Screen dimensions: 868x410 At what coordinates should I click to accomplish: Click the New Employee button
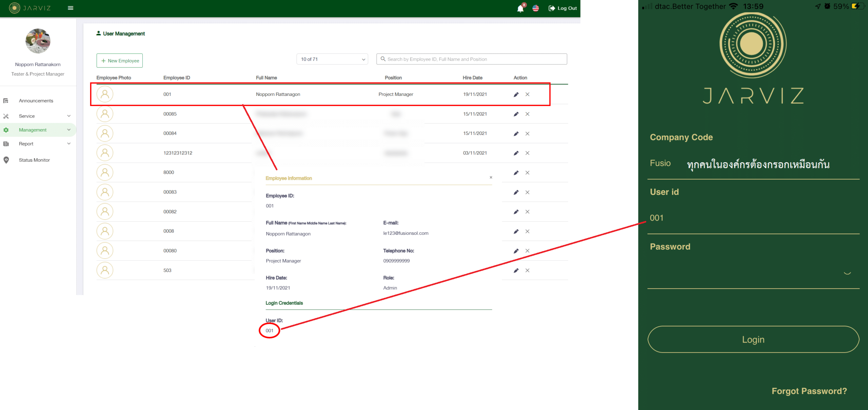(119, 61)
